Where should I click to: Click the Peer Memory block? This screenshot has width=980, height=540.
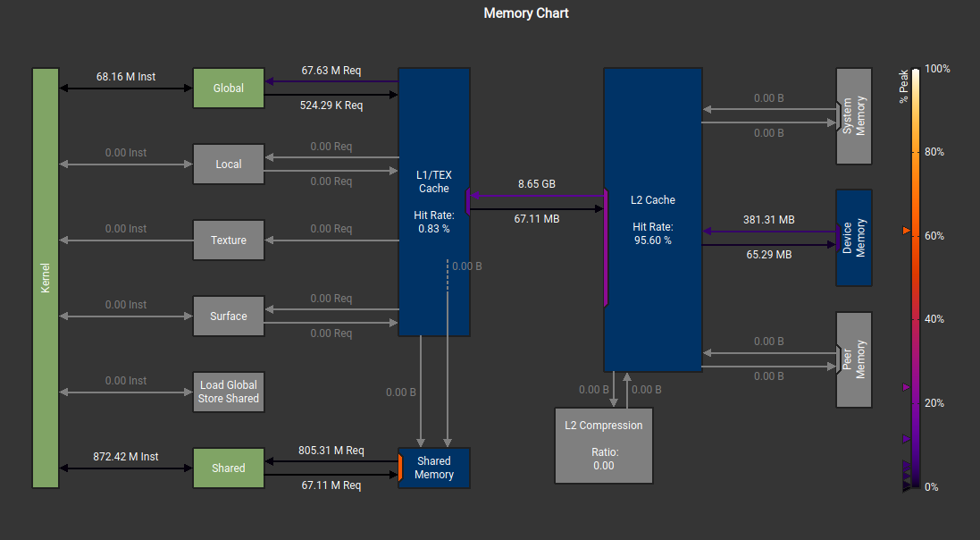(854, 359)
